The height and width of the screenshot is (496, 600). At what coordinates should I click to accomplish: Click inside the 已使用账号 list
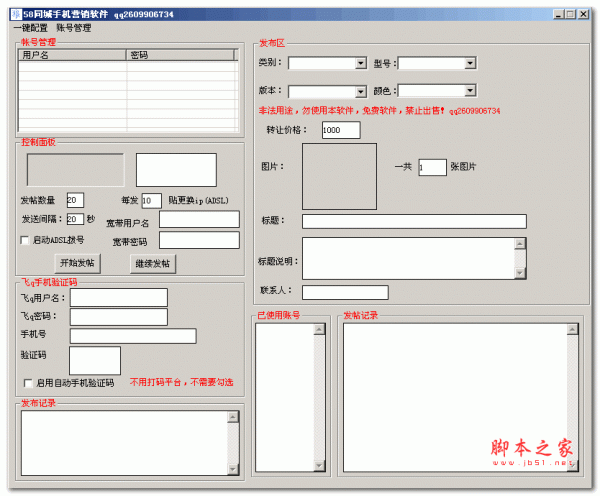coord(285,397)
